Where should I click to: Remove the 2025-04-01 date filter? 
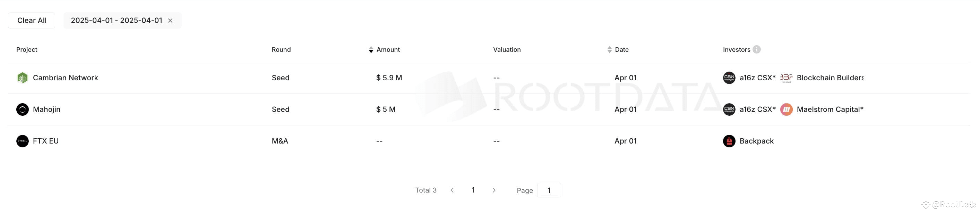pyautogui.click(x=170, y=20)
